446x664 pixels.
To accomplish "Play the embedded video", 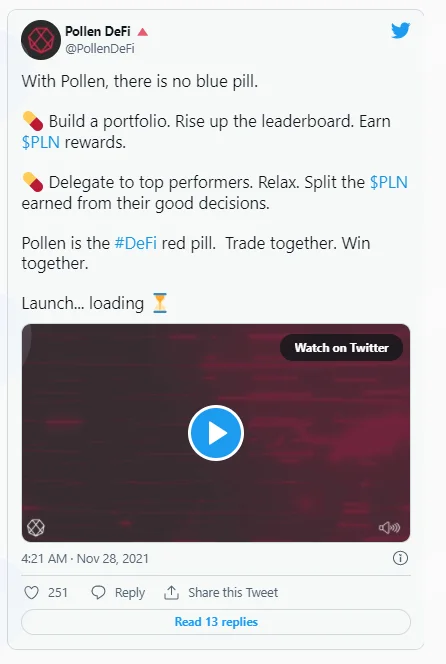I will pos(216,433).
